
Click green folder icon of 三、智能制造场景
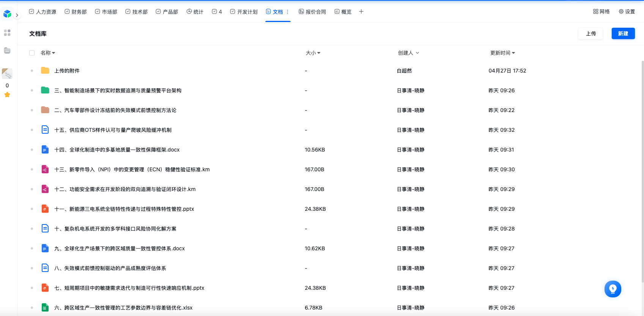45,90
